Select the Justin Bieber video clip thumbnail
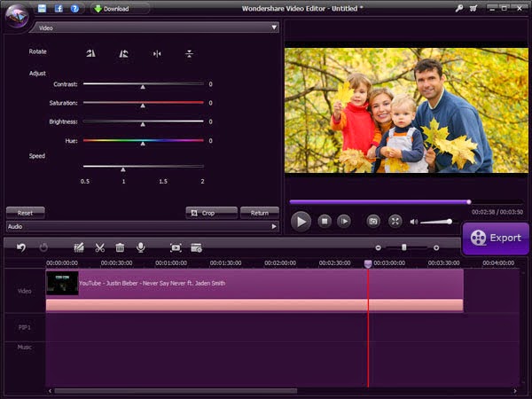 (62, 283)
